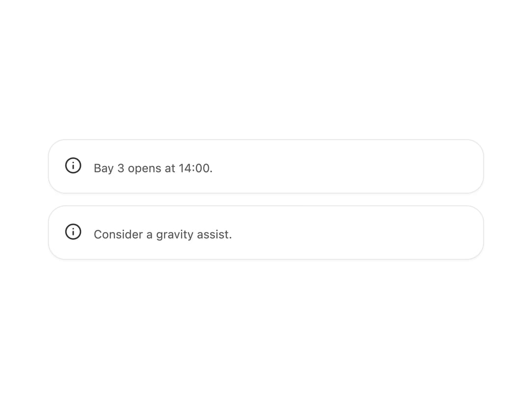Tap the information symbol on the Bay 3 notice
This screenshot has width=532, height=399.
(x=73, y=166)
